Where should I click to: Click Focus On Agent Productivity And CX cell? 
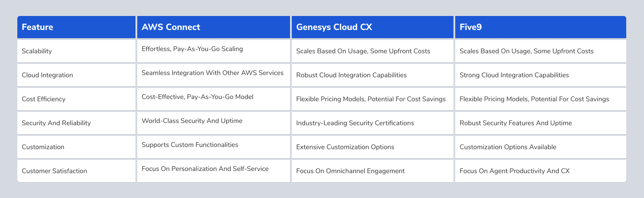(514, 171)
